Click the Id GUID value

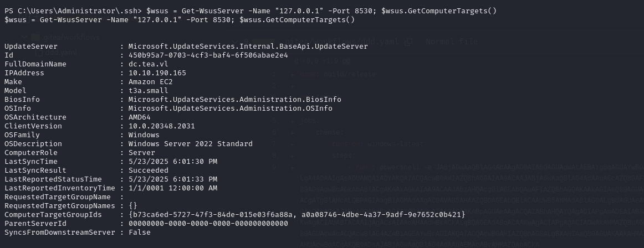coord(208,55)
